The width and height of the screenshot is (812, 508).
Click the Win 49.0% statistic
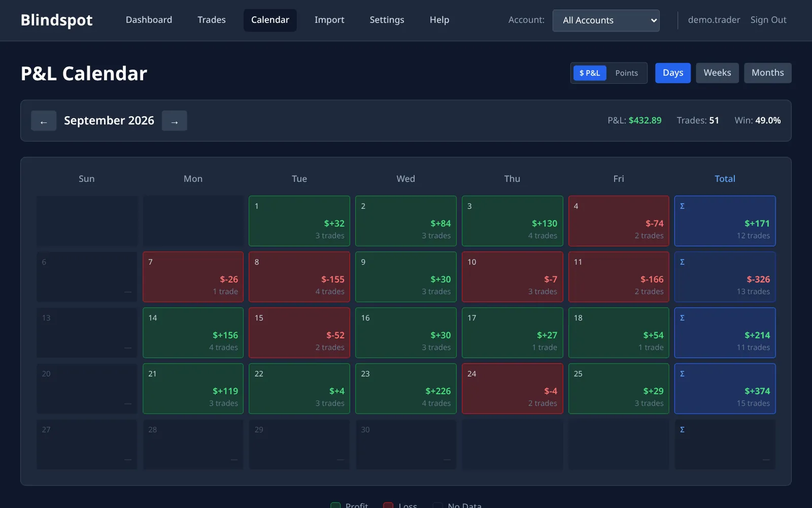[x=757, y=120]
